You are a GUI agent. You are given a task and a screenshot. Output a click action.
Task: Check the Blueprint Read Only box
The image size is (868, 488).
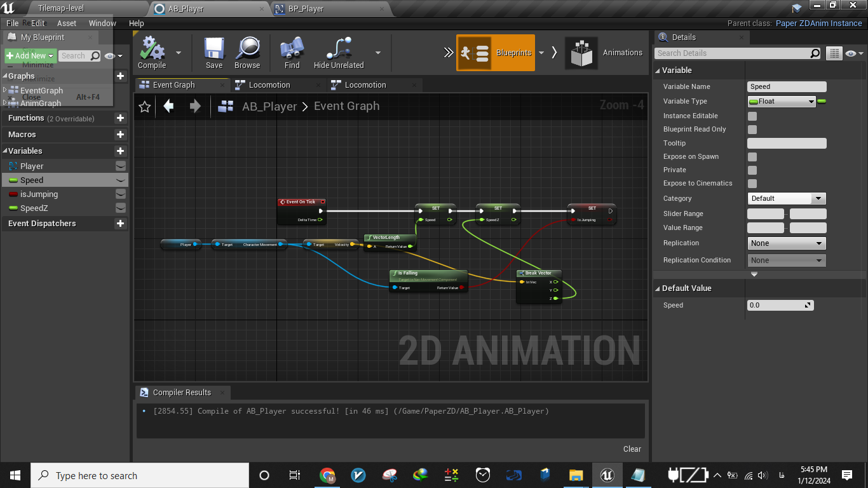(x=752, y=130)
